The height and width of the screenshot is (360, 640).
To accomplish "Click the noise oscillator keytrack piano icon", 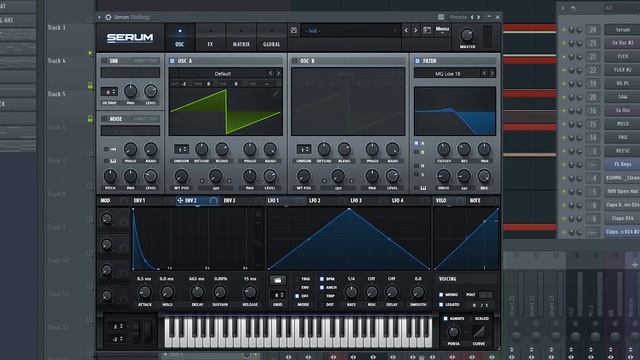I will point(113,161).
